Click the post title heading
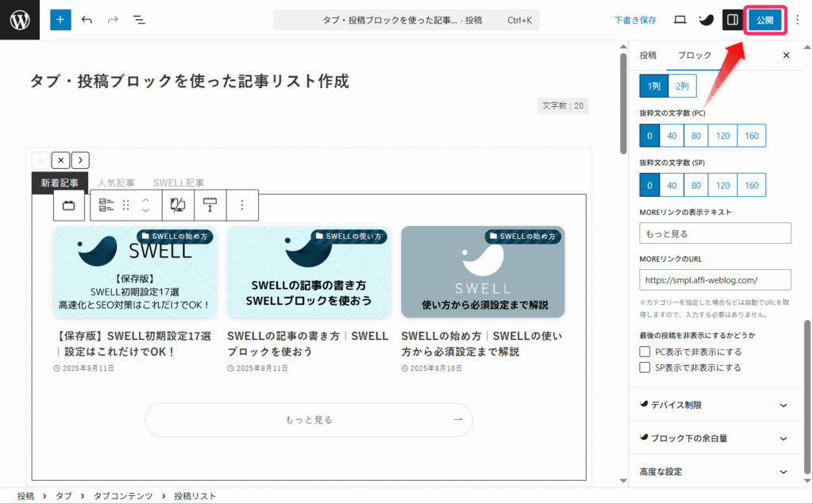Screen dimensions: 813x504 coord(190,81)
